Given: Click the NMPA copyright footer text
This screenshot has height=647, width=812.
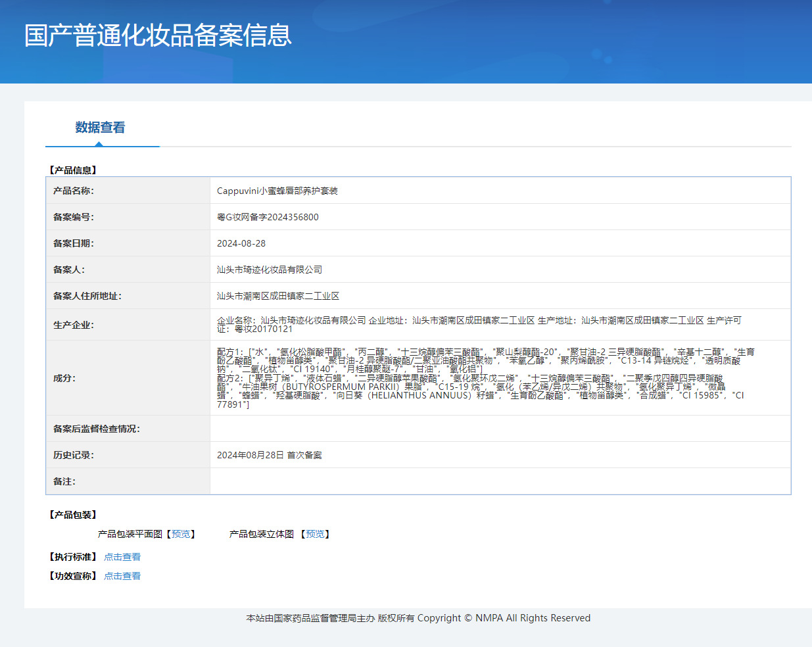Looking at the screenshot, I should click(418, 618).
